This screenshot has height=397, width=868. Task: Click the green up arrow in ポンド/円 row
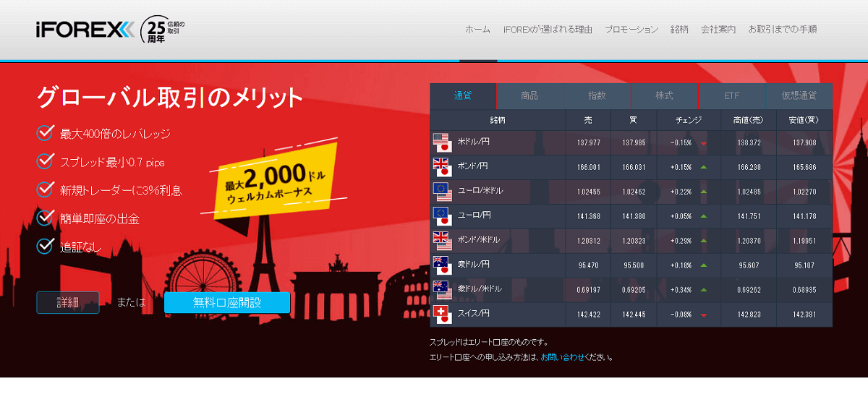coord(703,167)
